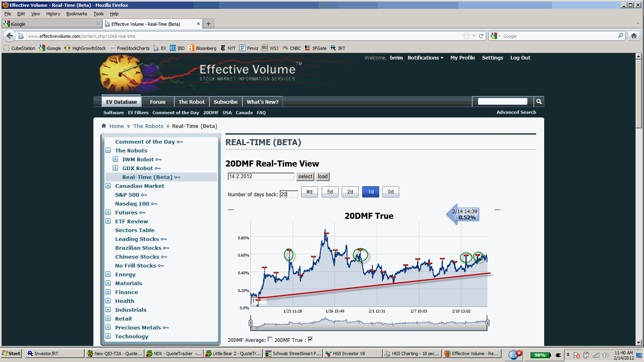
Task: Click the Google search magnifier icon
Action: (620, 36)
